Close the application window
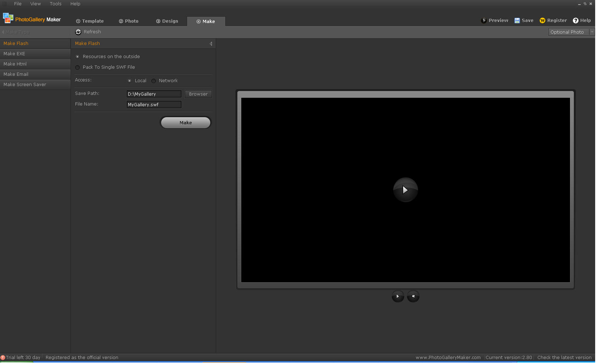The width and height of the screenshot is (598, 364). click(x=591, y=4)
